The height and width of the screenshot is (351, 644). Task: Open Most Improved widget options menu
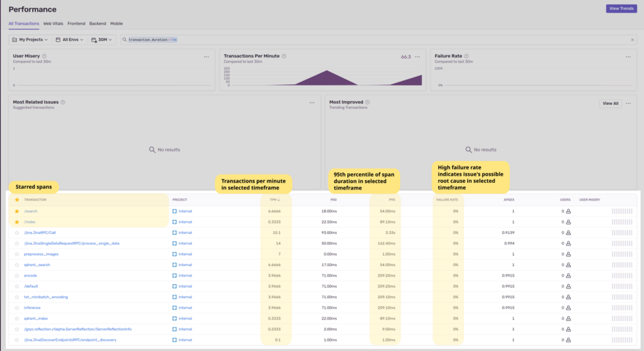click(x=628, y=104)
